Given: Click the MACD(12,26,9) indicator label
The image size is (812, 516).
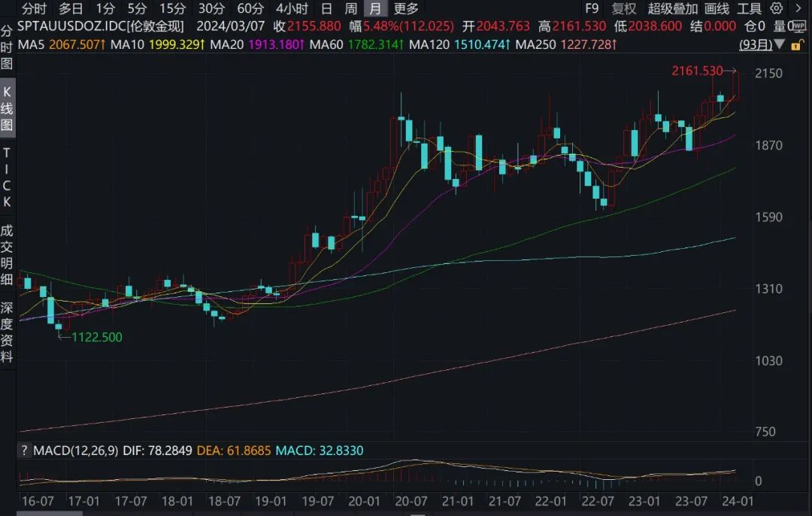Looking at the screenshot, I should [68, 451].
